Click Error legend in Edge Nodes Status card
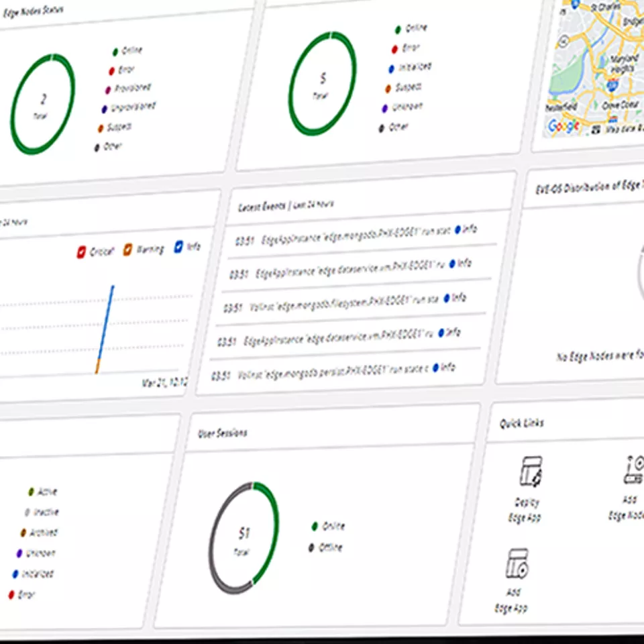 pyautogui.click(x=121, y=70)
